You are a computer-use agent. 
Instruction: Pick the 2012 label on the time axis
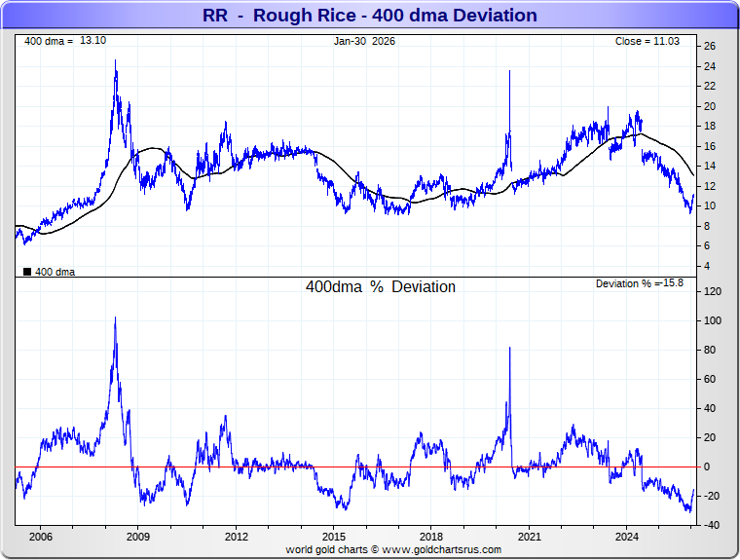pyautogui.click(x=236, y=537)
